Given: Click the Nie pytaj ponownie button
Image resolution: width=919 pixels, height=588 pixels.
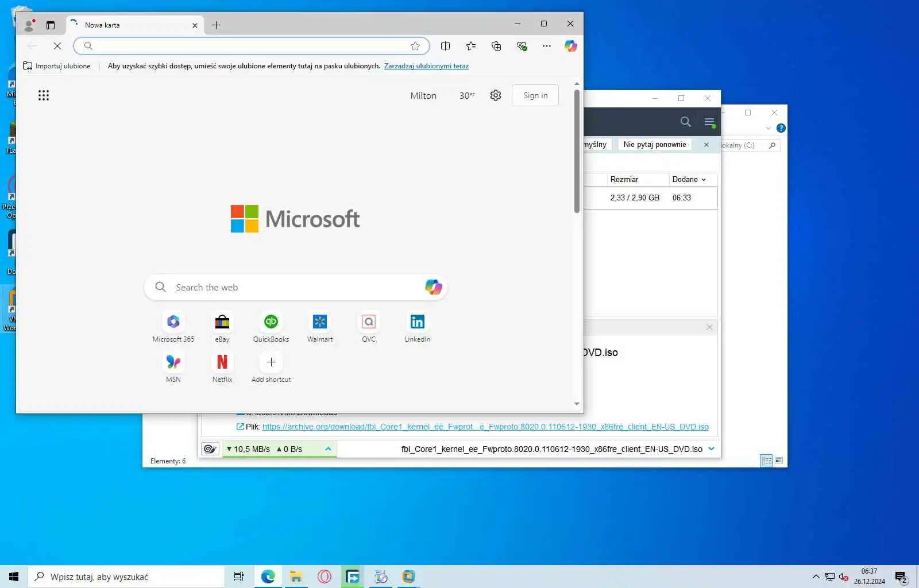Looking at the screenshot, I should tap(655, 145).
